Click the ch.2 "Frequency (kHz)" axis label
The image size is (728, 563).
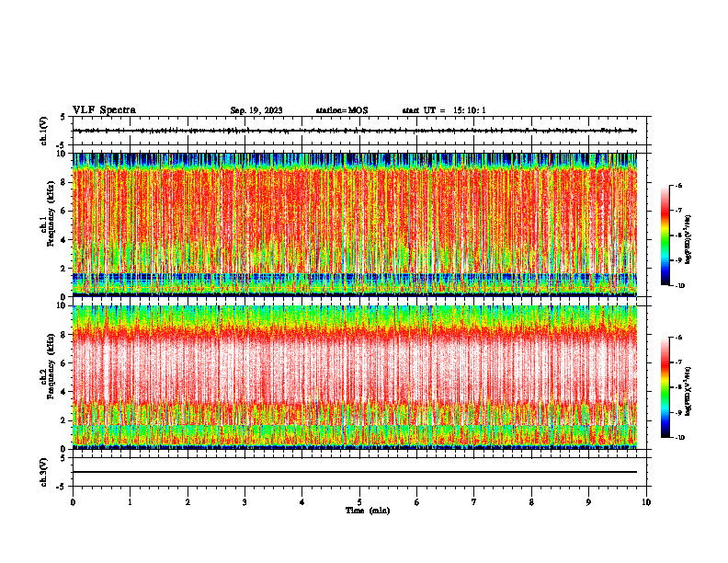51,366
